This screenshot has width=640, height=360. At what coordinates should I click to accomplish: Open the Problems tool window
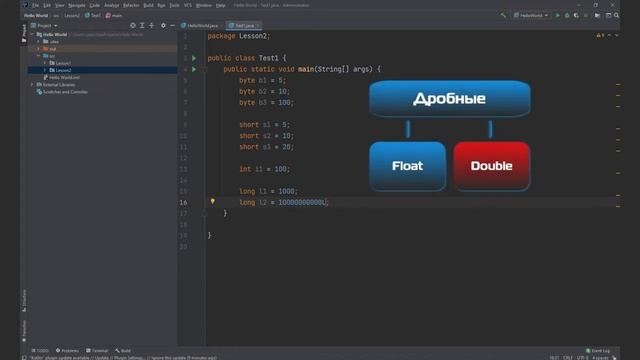[x=67, y=351]
